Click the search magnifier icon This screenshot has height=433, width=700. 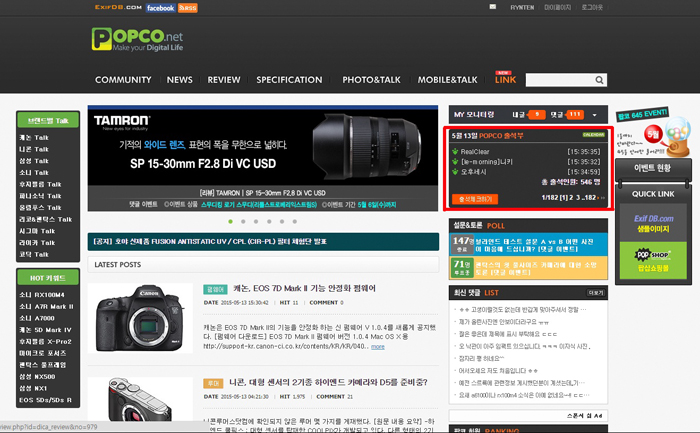599,80
